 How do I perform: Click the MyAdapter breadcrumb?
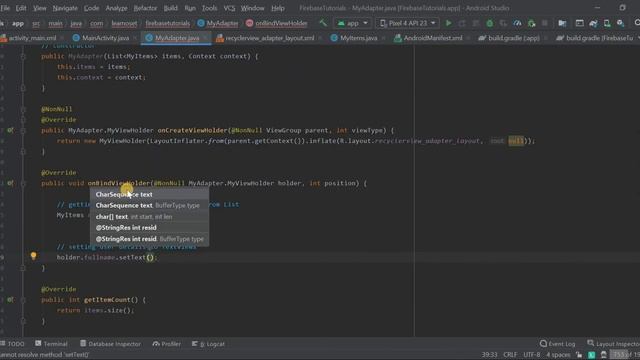pos(218,24)
